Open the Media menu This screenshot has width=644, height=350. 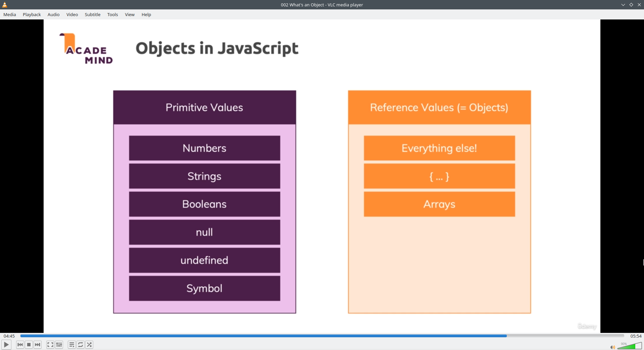point(10,14)
